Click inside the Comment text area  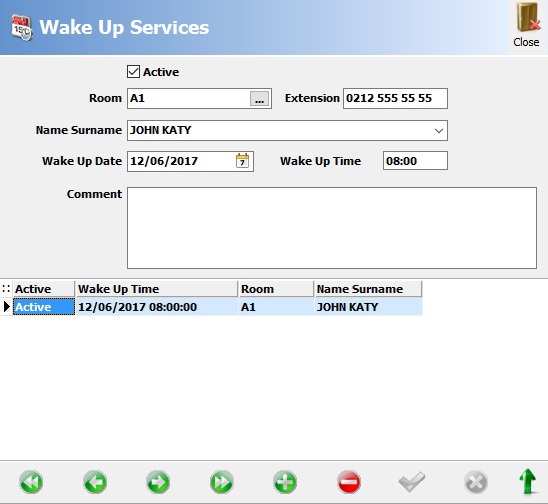332,228
